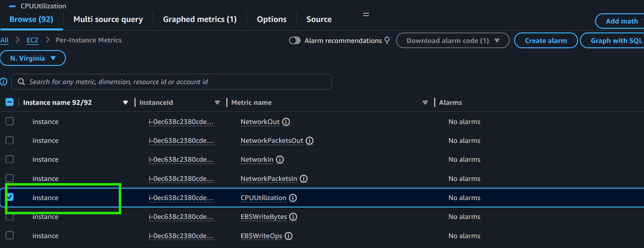Uncheck the CPUUtilization row checkbox
Screen dimensions: 644x248
[x=10, y=197]
